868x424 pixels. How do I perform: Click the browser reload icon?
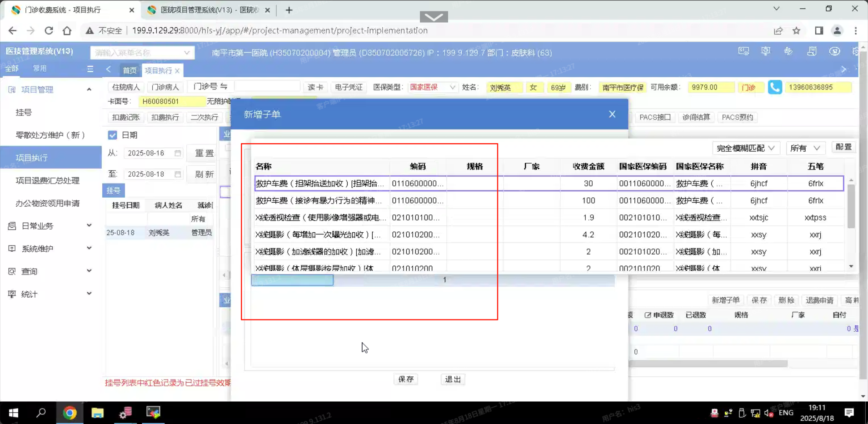pyautogui.click(x=49, y=30)
